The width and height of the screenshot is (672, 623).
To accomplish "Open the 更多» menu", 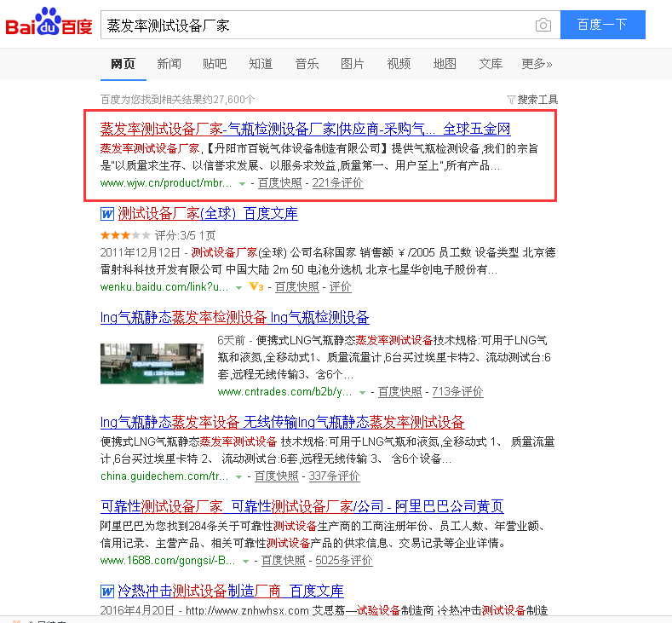I will 537,64.
